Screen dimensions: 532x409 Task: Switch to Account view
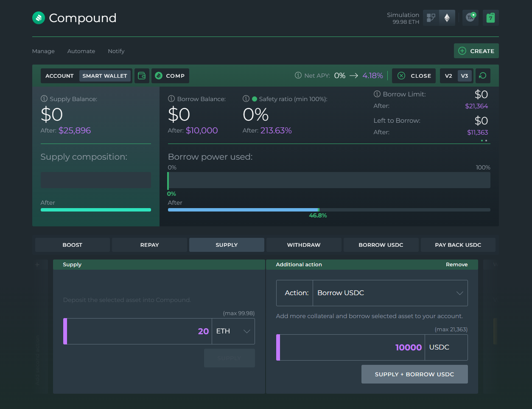pyautogui.click(x=59, y=76)
